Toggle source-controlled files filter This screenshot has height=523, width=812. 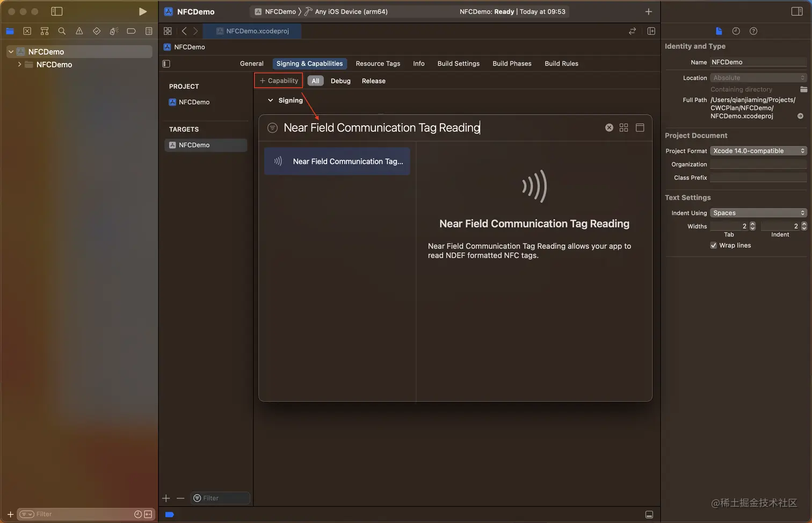click(x=148, y=514)
